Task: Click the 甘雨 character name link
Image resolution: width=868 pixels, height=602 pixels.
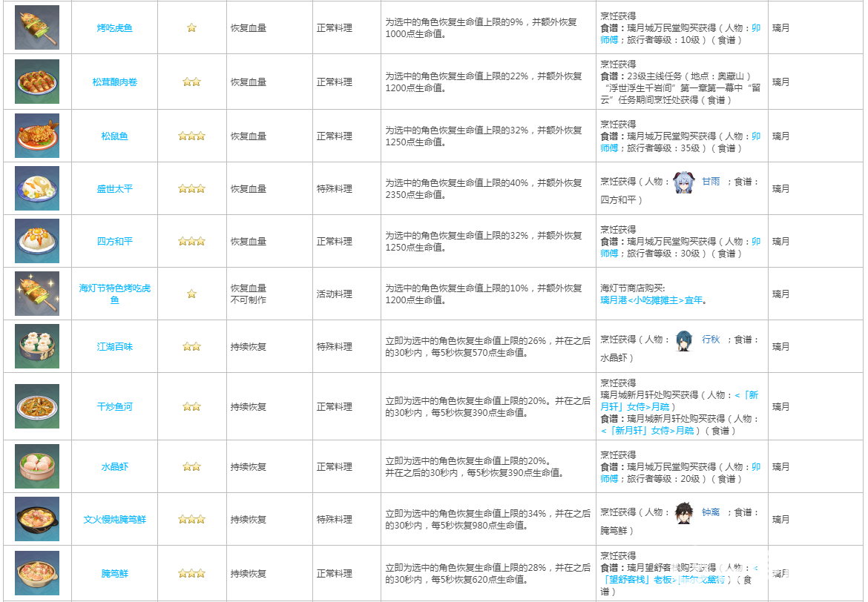Action: 710,182
